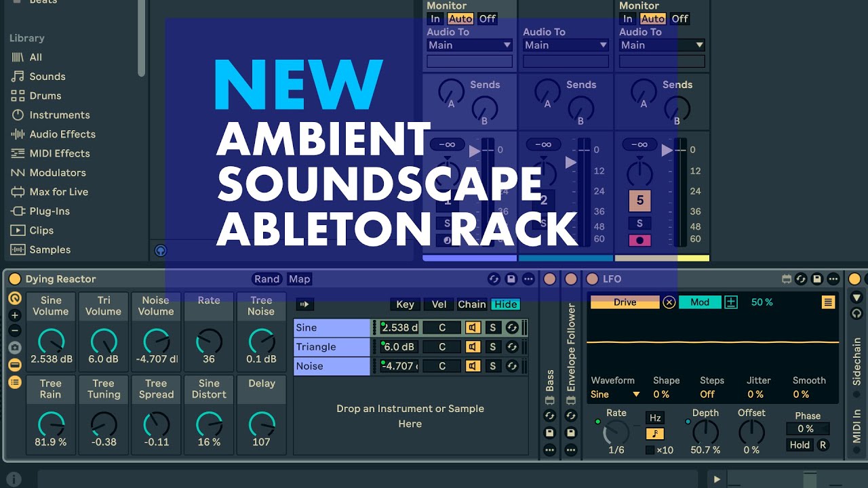
Task: Click the Sine Volume macro knob
Action: coord(51,341)
